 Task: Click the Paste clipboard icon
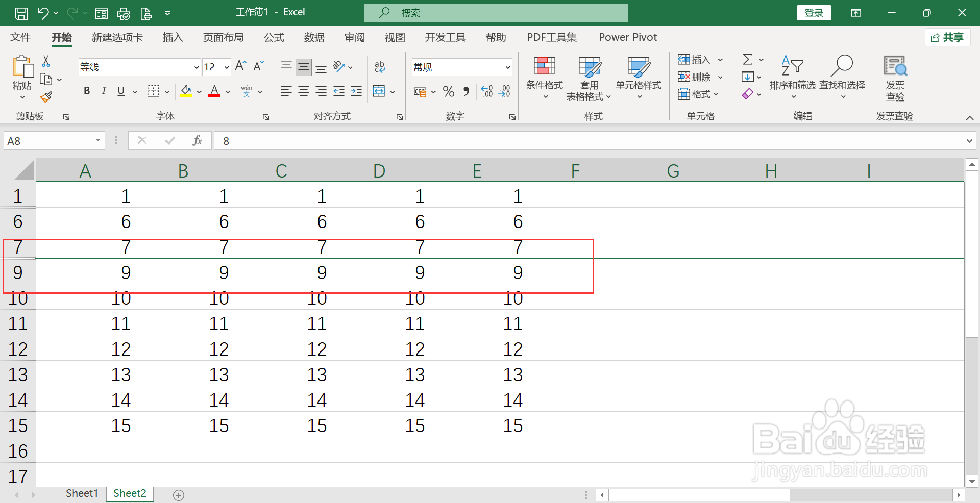point(22,67)
